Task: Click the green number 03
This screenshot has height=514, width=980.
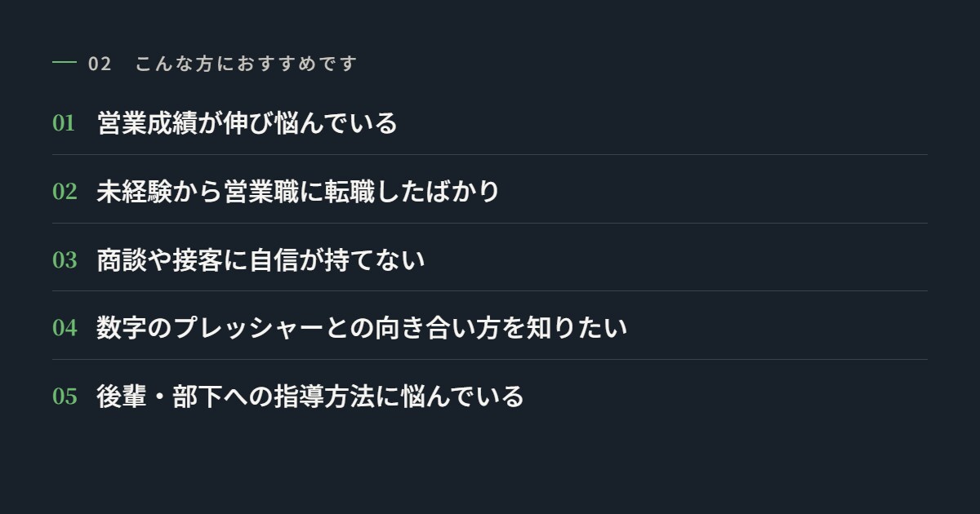Action: [65, 260]
